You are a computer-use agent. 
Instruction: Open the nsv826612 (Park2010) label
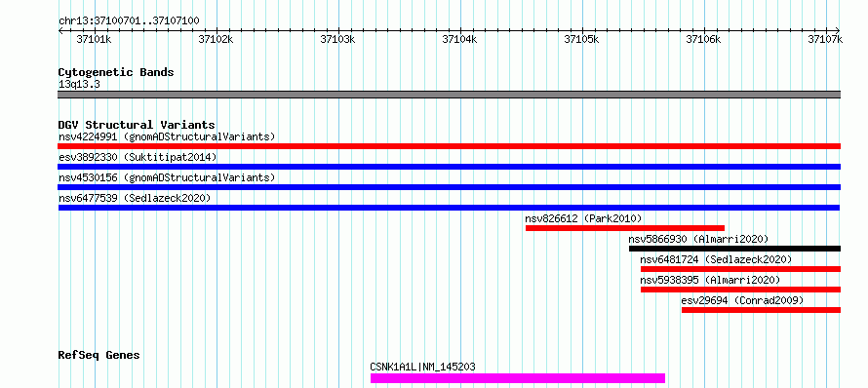[583, 218]
